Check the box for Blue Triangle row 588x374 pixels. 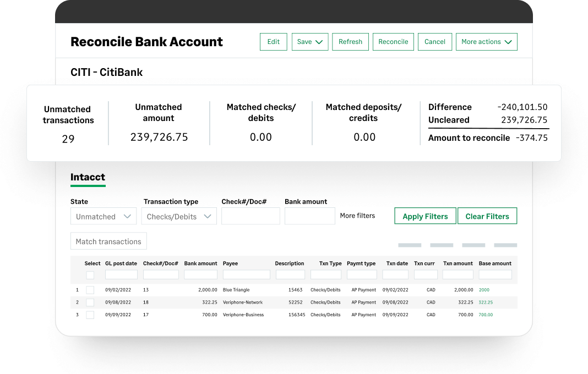pos(90,290)
